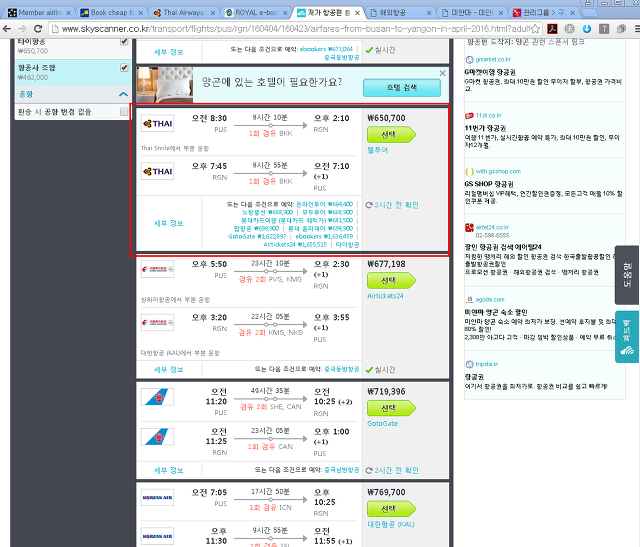Screen dimensions: 640x547
Task: Click China Southern logo on the 11:20 flight
Action: pyautogui.click(x=157, y=397)
